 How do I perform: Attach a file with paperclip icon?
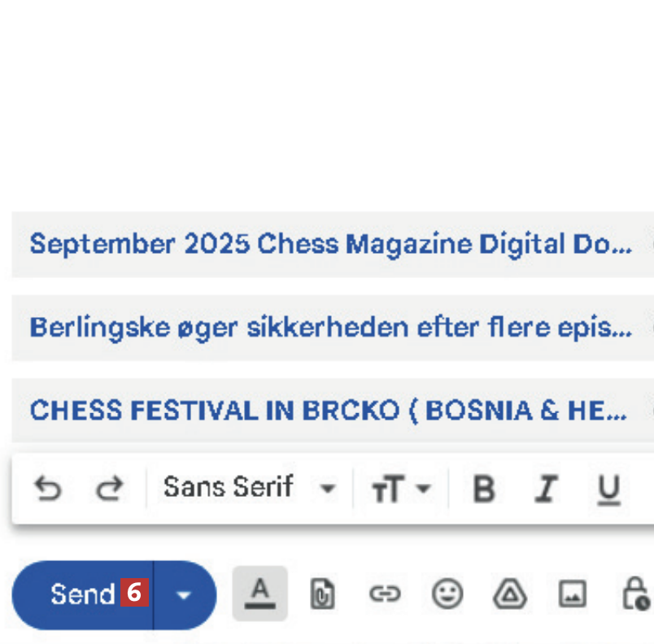[x=323, y=595]
